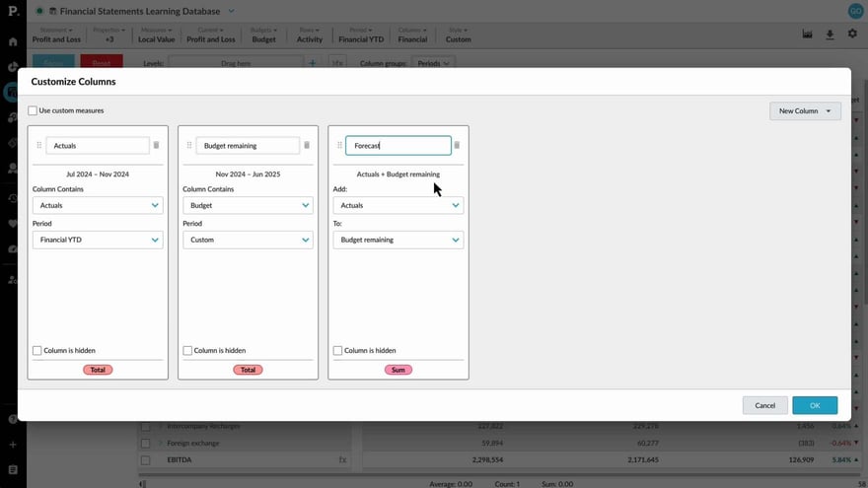Viewport: 868px width, 488px height.
Task: Enable Use custom measures checkbox
Action: pos(33,110)
